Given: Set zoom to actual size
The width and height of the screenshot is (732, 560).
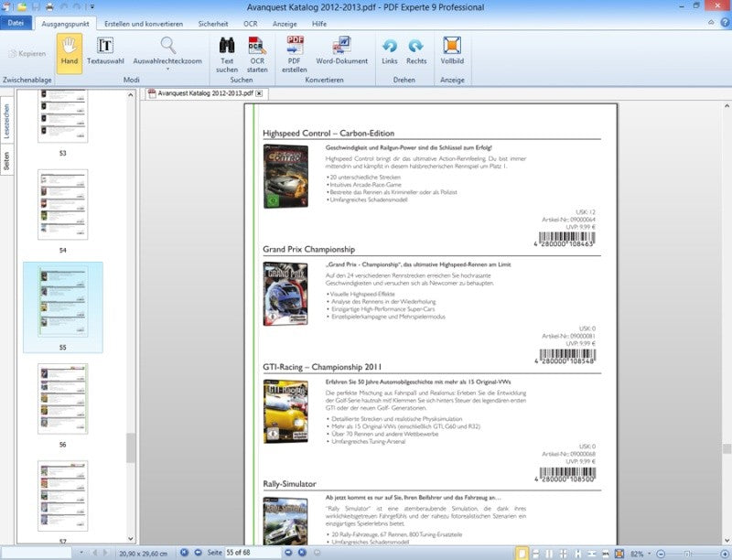Looking at the screenshot, I should pos(606,554).
